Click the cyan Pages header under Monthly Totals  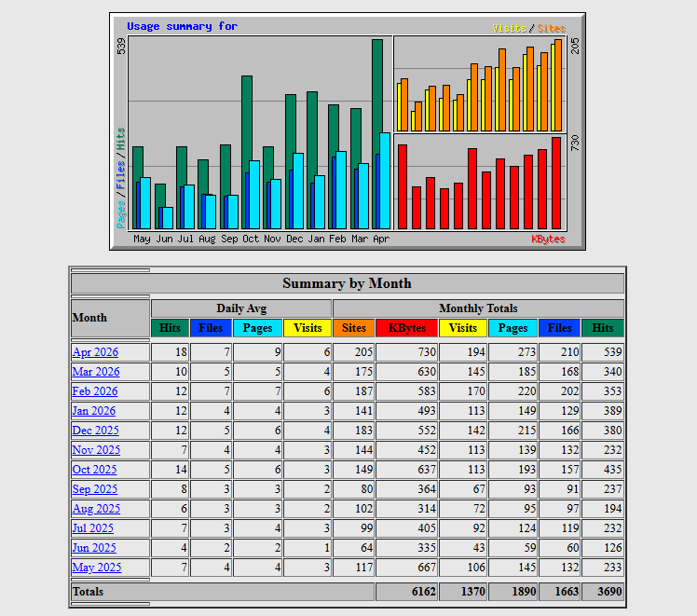point(512,328)
